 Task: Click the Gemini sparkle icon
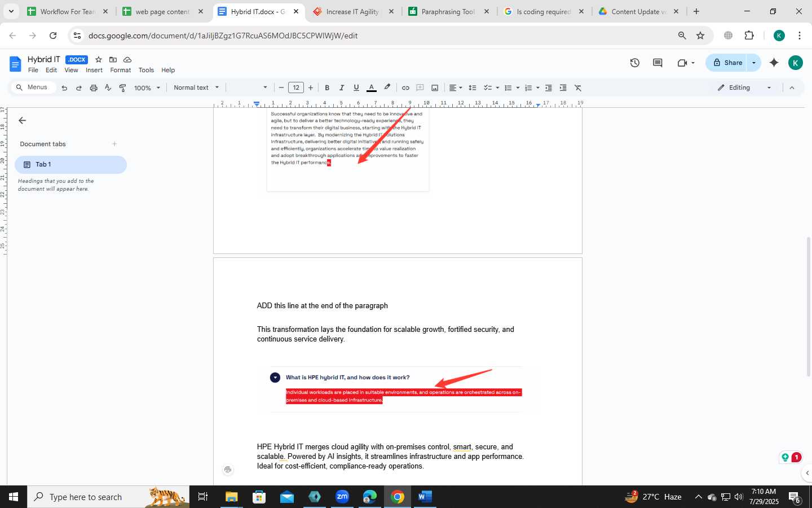pyautogui.click(x=774, y=63)
